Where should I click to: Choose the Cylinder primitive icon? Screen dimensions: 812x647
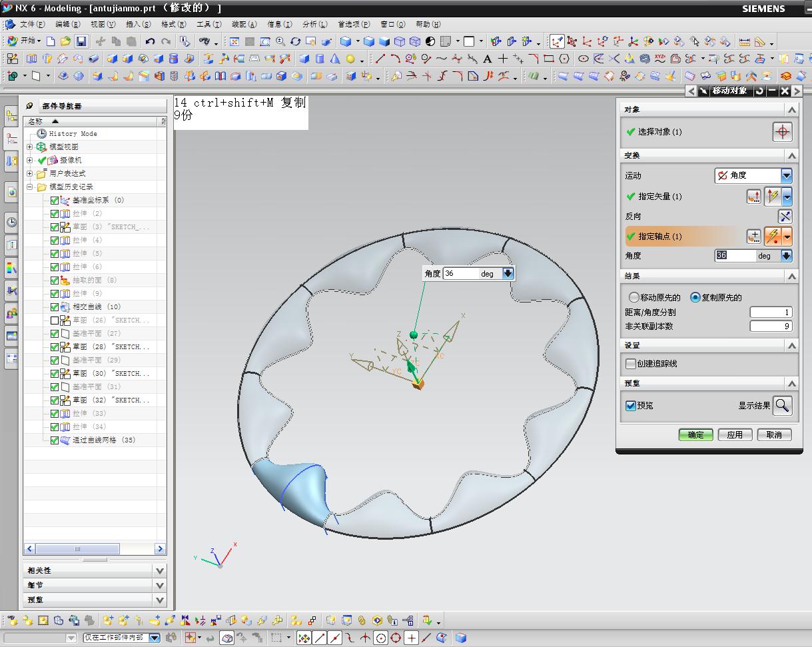[320, 59]
